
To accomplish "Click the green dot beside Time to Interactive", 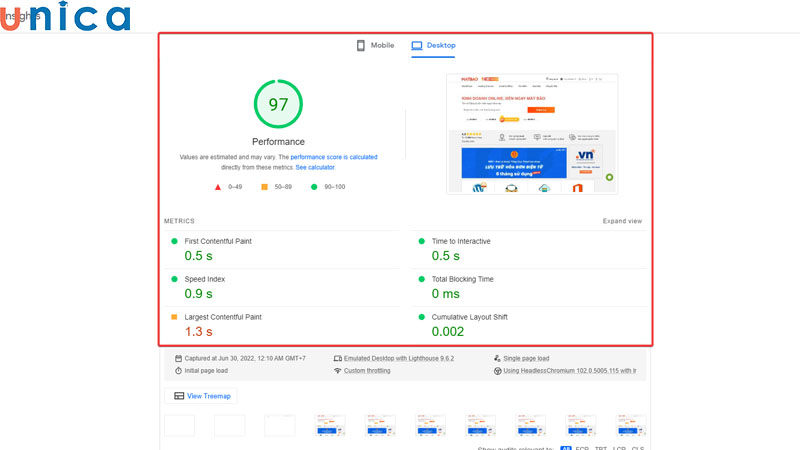I will pyautogui.click(x=421, y=241).
